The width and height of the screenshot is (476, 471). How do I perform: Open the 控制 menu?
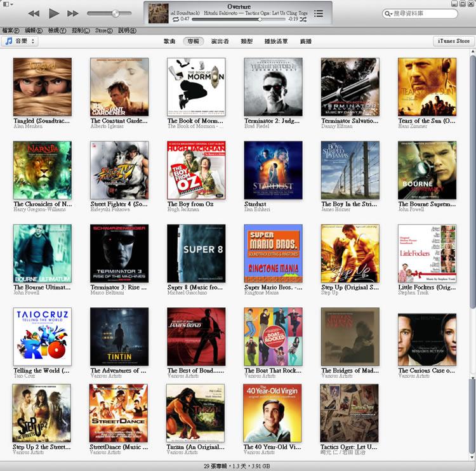(81, 30)
